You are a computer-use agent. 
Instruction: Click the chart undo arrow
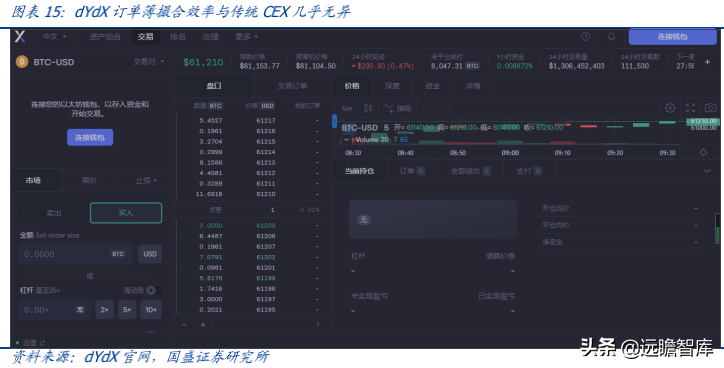point(426,109)
